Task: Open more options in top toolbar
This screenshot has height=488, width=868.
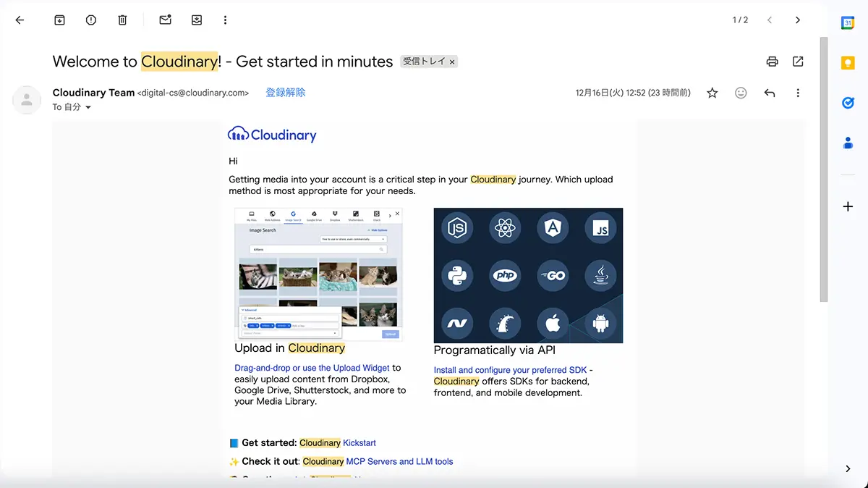Action: click(x=226, y=20)
